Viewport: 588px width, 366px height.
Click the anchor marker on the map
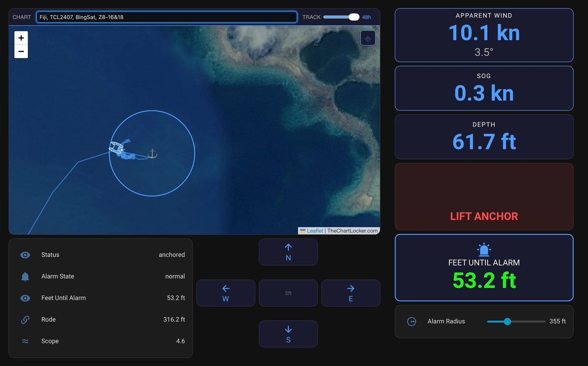(x=152, y=153)
